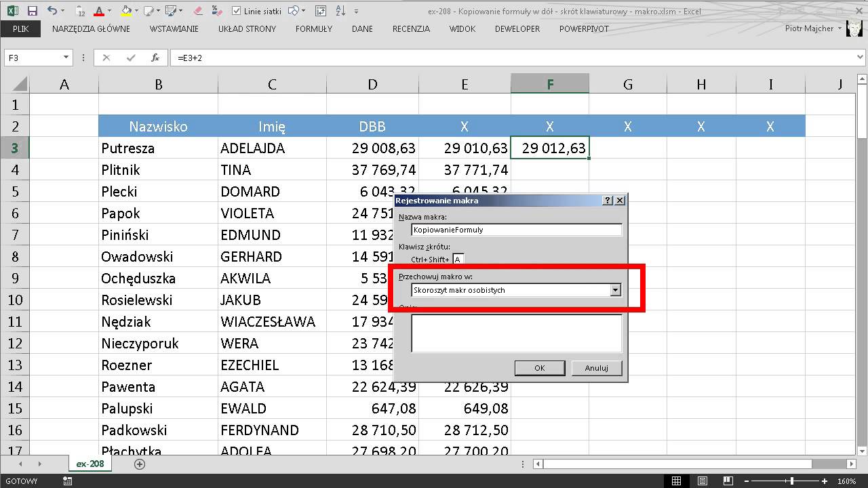Switch to Normal view icon in status bar
The image size is (868, 488).
676,481
